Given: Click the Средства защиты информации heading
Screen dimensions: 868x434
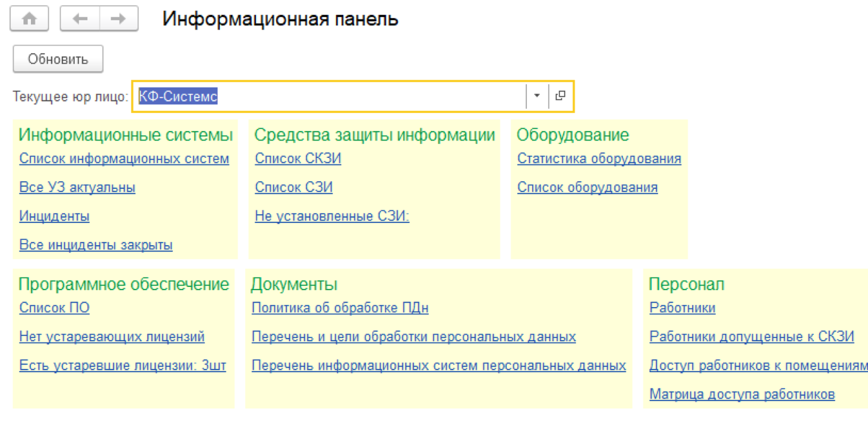Looking at the screenshot, I should (x=375, y=135).
